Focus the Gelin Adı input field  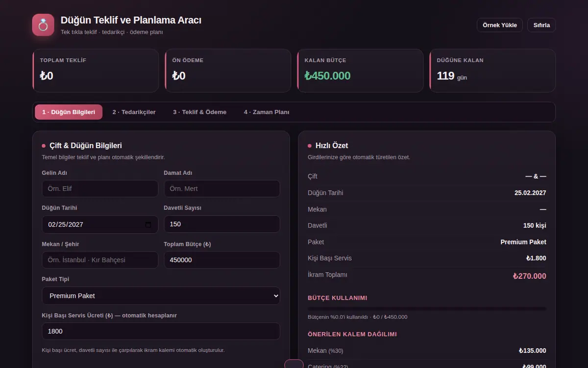100,188
